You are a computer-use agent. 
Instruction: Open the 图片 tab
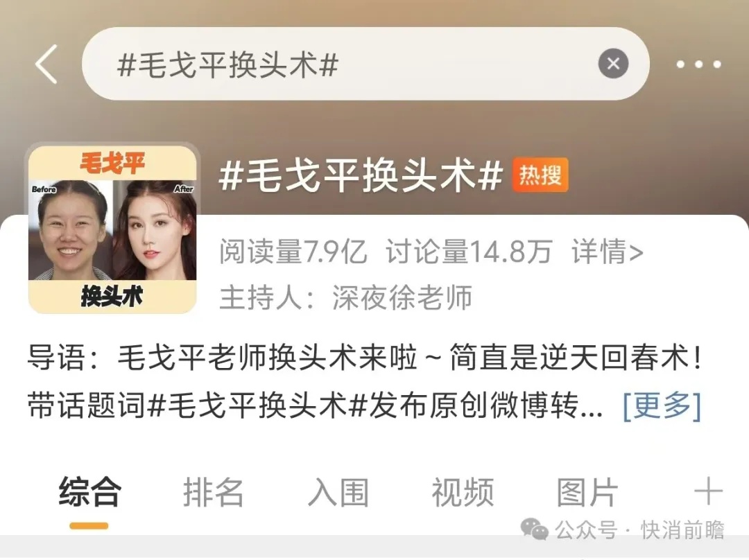coord(587,491)
